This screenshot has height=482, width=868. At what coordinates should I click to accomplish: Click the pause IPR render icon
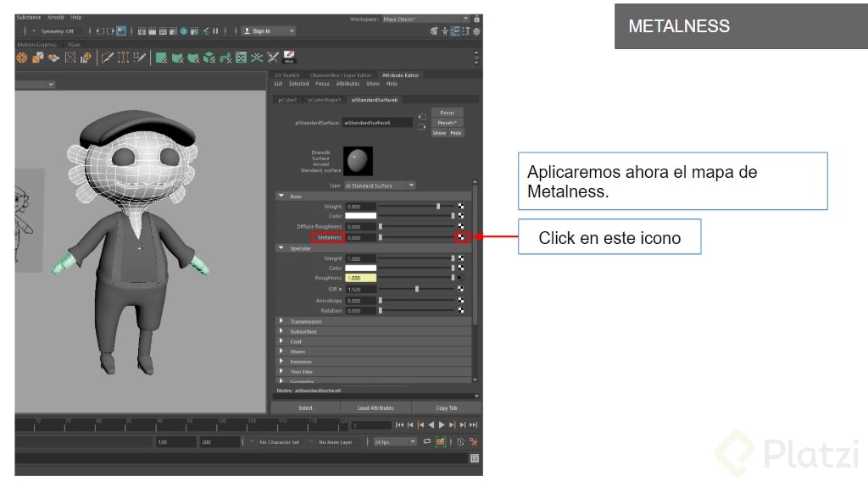[215, 31]
